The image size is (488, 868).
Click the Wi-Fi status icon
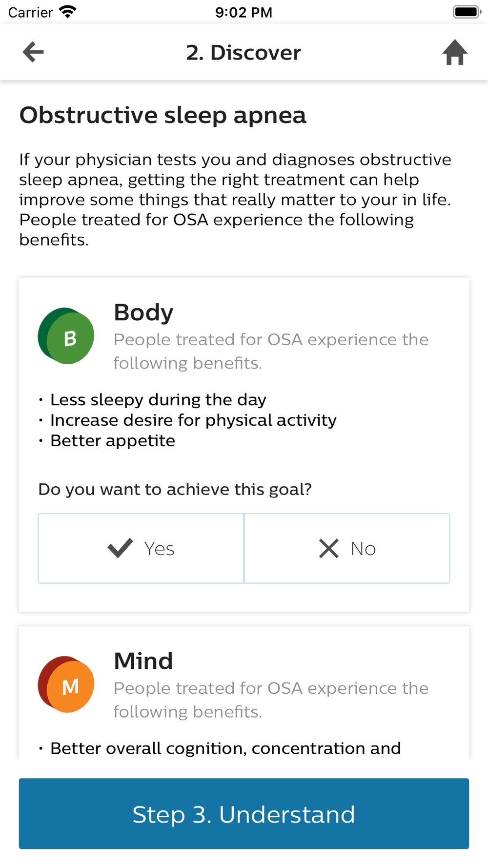click(x=68, y=12)
